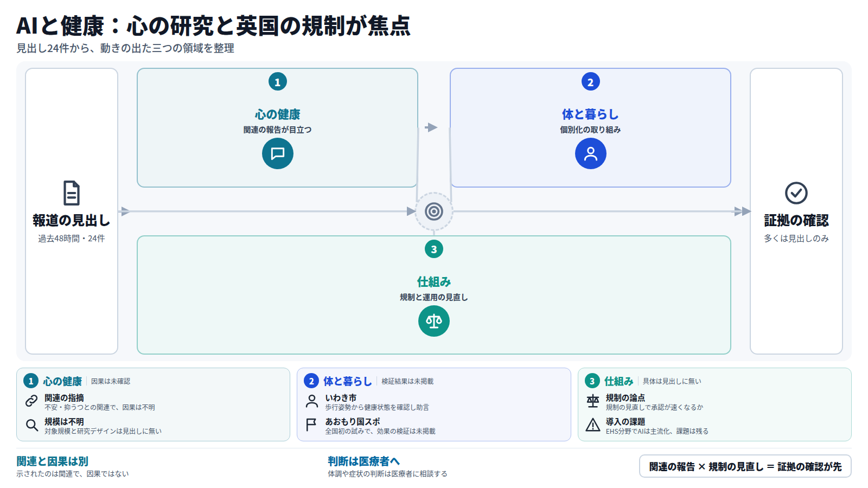The width and height of the screenshot is (868, 488).
Task: Click the number 2 badge in bottom 体と暮らし panel
Action: (x=311, y=381)
